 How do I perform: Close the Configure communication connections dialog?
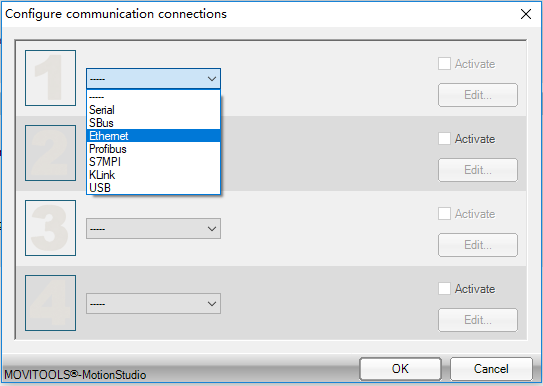(x=526, y=14)
